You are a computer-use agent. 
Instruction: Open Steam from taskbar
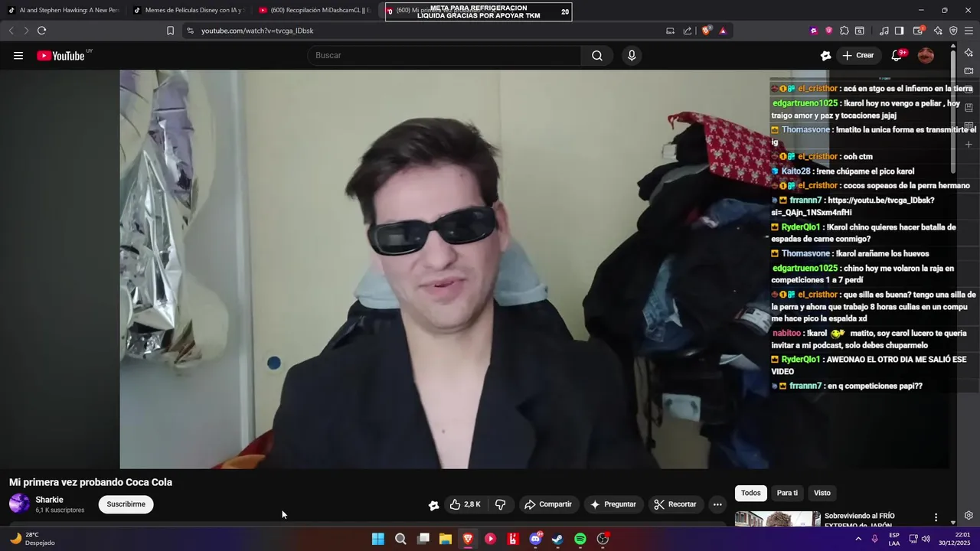[558, 539]
